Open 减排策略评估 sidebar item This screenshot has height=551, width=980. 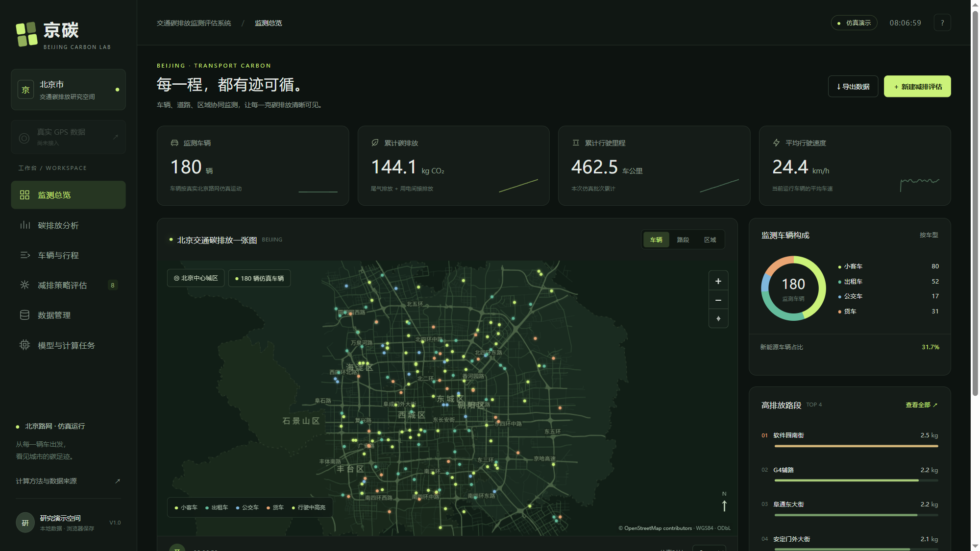click(x=68, y=285)
